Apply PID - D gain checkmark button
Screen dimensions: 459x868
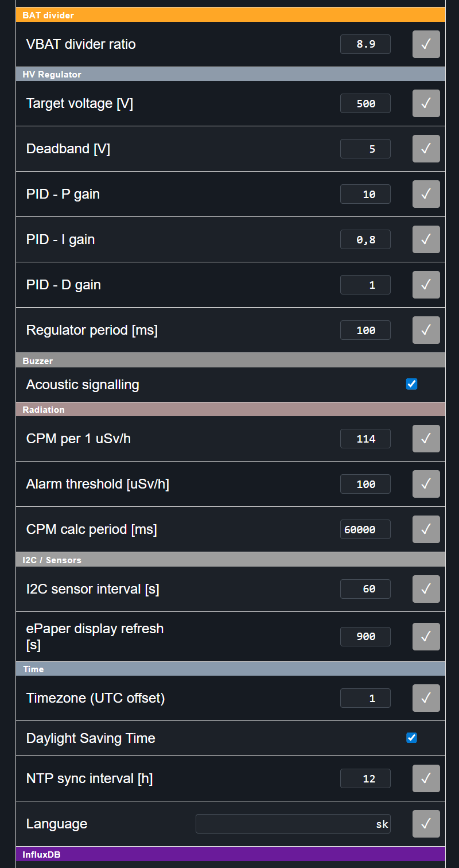(x=426, y=285)
